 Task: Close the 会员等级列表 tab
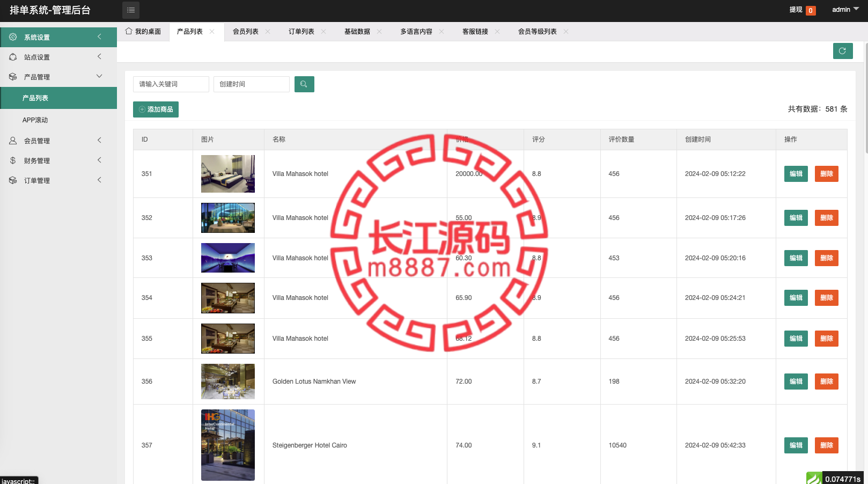click(566, 32)
